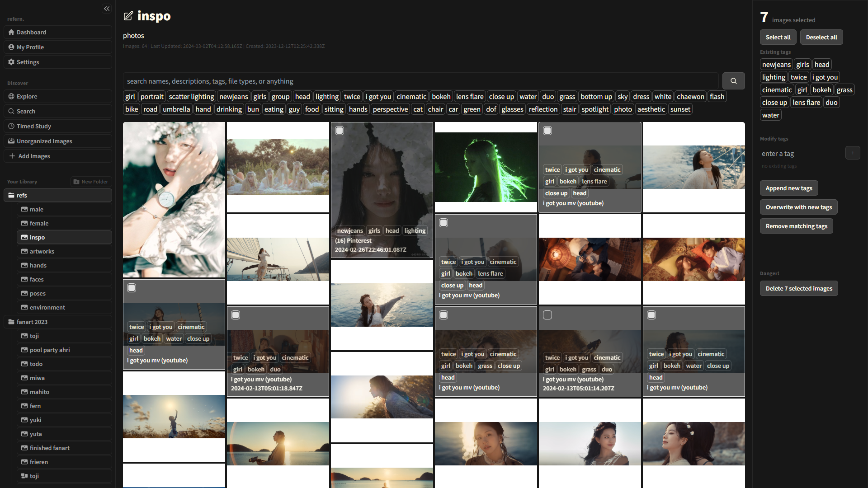
Task: Click the enter a tag input field
Action: (800, 154)
